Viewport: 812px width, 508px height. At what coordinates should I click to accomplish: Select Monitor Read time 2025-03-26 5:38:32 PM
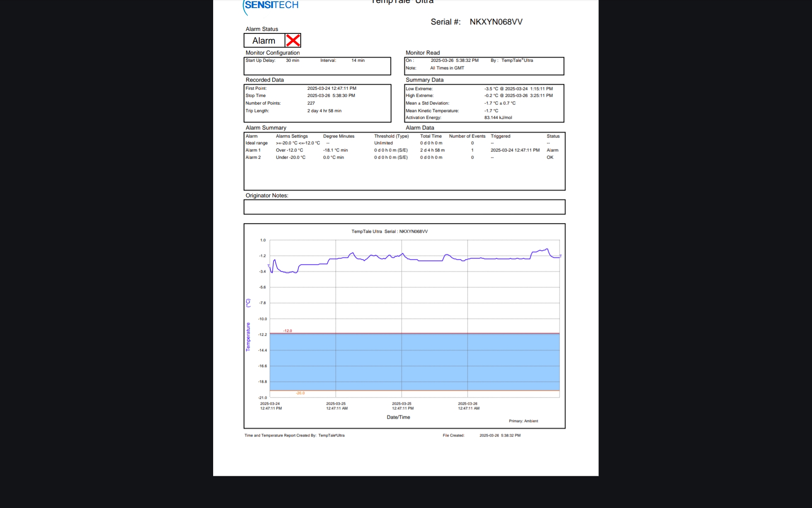tap(455, 61)
